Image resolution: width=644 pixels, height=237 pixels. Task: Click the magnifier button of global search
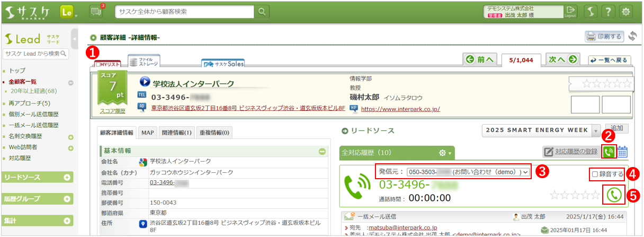click(x=262, y=12)
